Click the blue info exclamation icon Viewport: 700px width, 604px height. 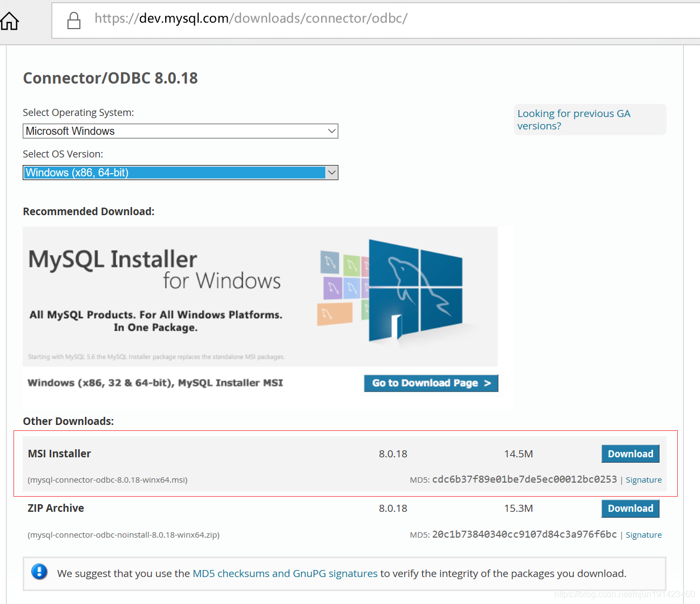39,572
